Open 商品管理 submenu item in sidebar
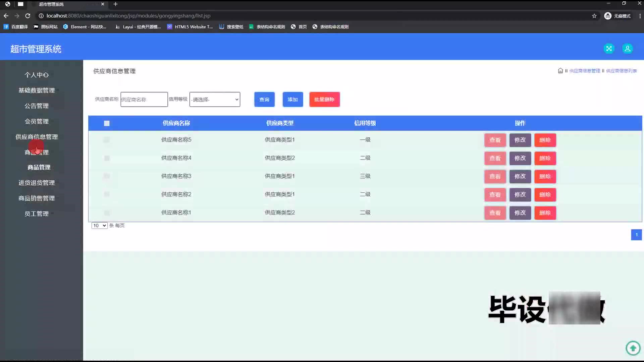 [x=39, y=167]
